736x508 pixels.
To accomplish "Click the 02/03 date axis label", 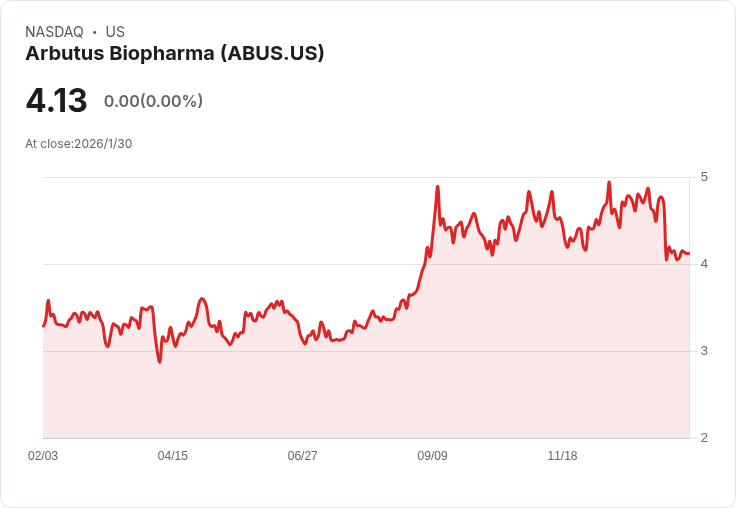I will click(43, 455).
